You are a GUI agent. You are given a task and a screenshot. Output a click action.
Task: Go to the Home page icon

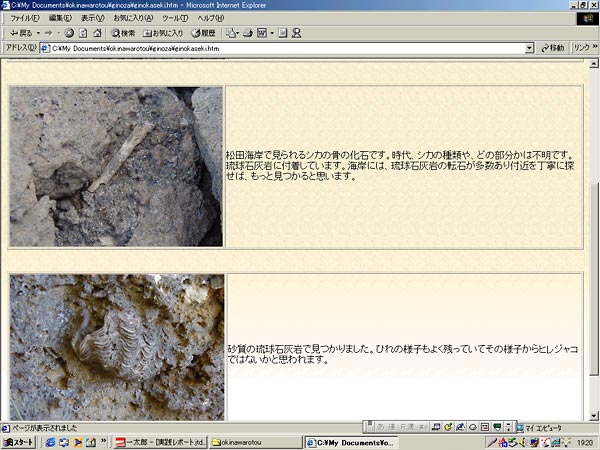coord(97,33)
